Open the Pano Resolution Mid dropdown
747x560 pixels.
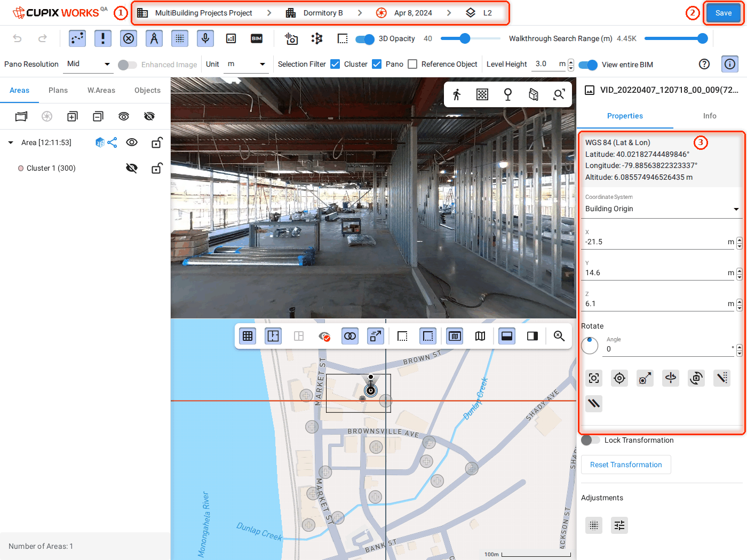(x=88, y=64)
